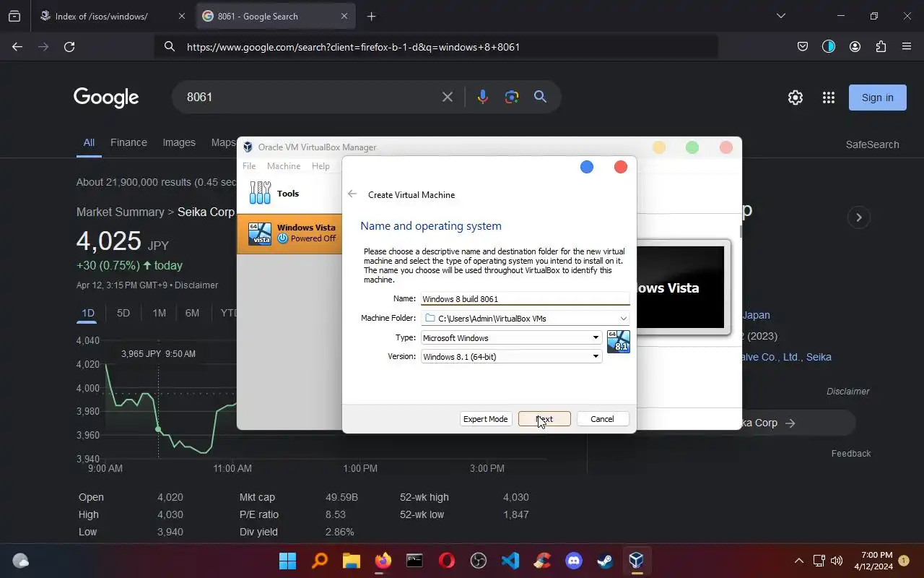
Task: Open Discord from taskbar
Action: (x=574, y=561)
